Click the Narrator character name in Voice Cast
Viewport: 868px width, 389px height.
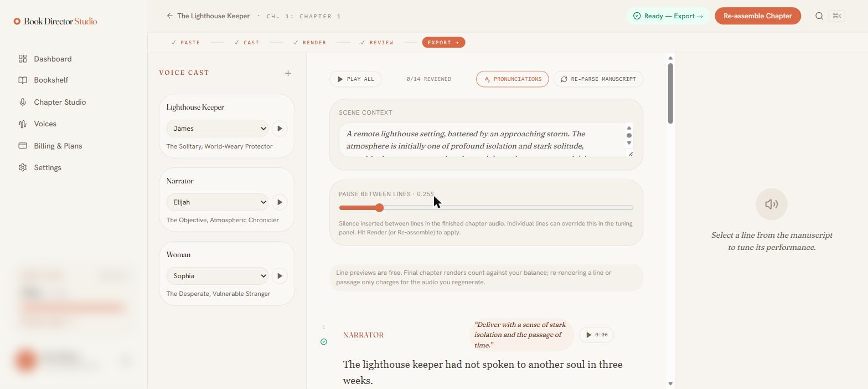click(x=180, y=181)
